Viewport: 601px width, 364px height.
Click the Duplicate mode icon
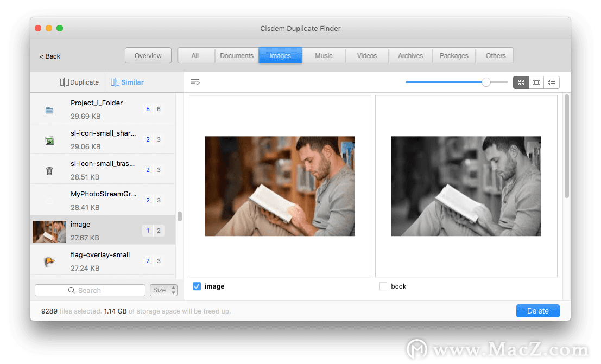point(65,82)
